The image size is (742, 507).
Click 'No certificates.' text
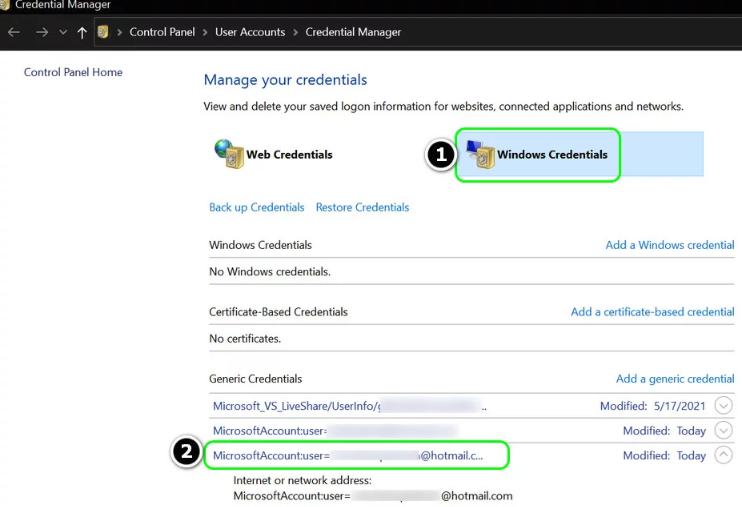click(245, 338)
